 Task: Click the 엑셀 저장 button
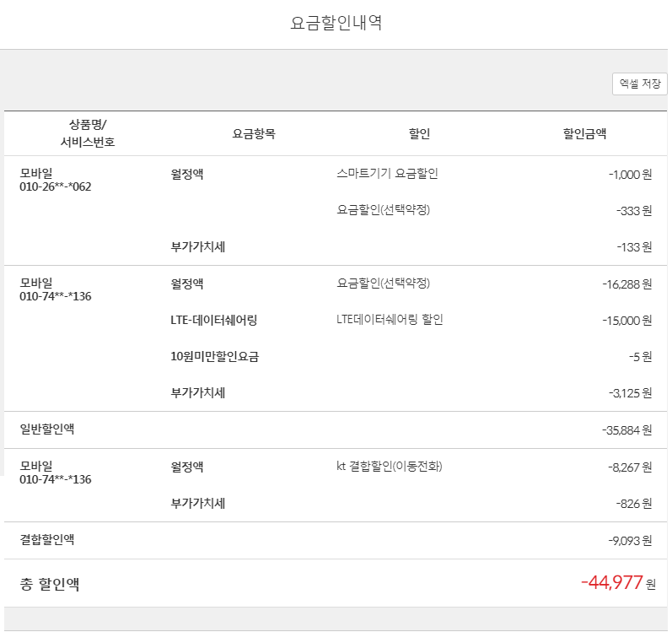coord(639,84)
